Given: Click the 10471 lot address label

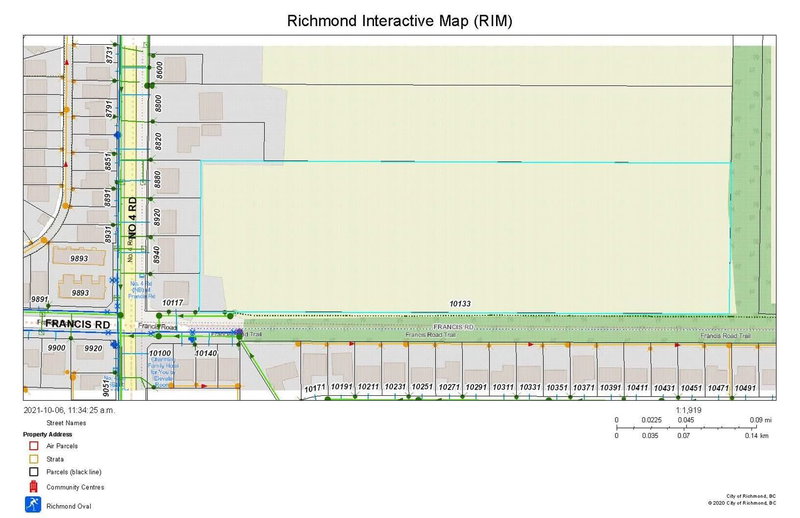Looking at the screenshot, I should click(x=718, y=388).
